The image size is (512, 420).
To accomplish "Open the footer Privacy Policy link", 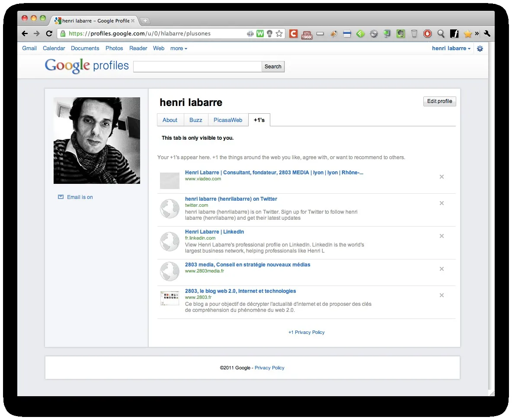I will [269, 368].
